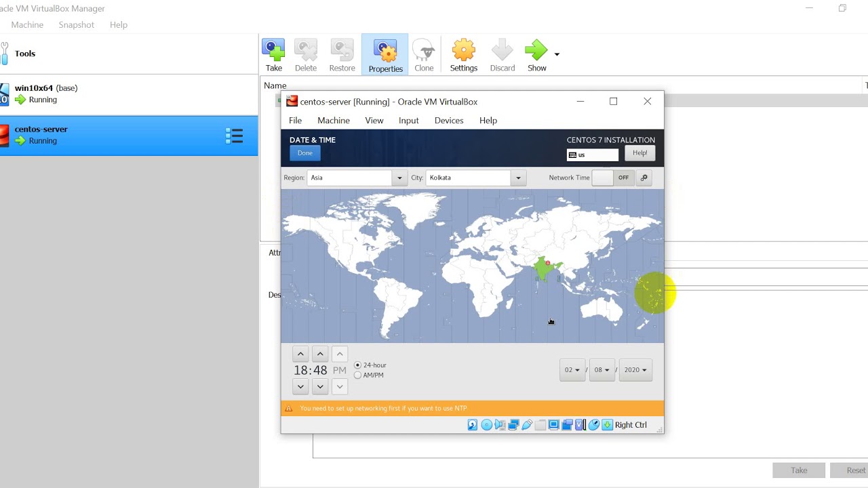Screen dimensions: 868x488
Task: Click the Take snapshot toolbar icon
Action: [x=273, y=56]
